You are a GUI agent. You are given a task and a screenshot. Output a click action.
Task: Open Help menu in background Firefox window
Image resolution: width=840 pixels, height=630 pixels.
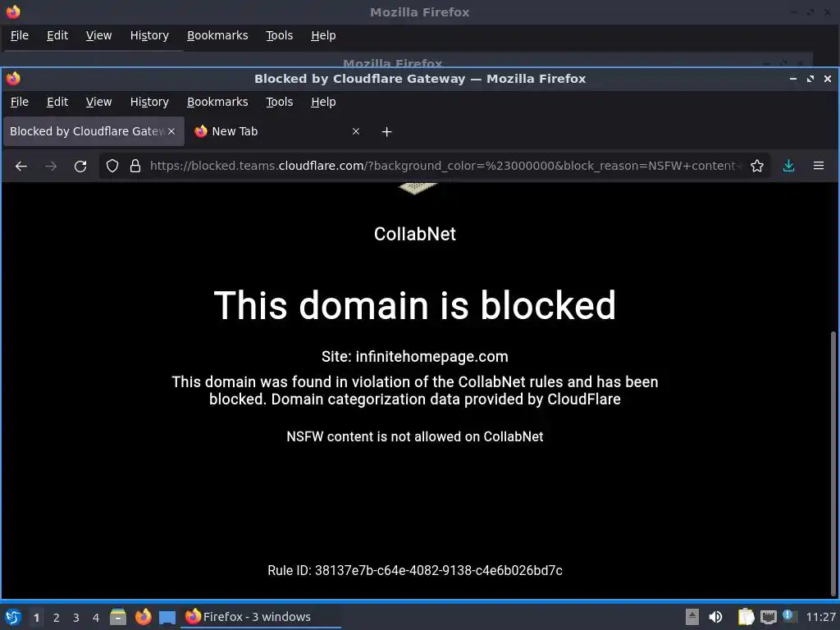pos(323,35)
